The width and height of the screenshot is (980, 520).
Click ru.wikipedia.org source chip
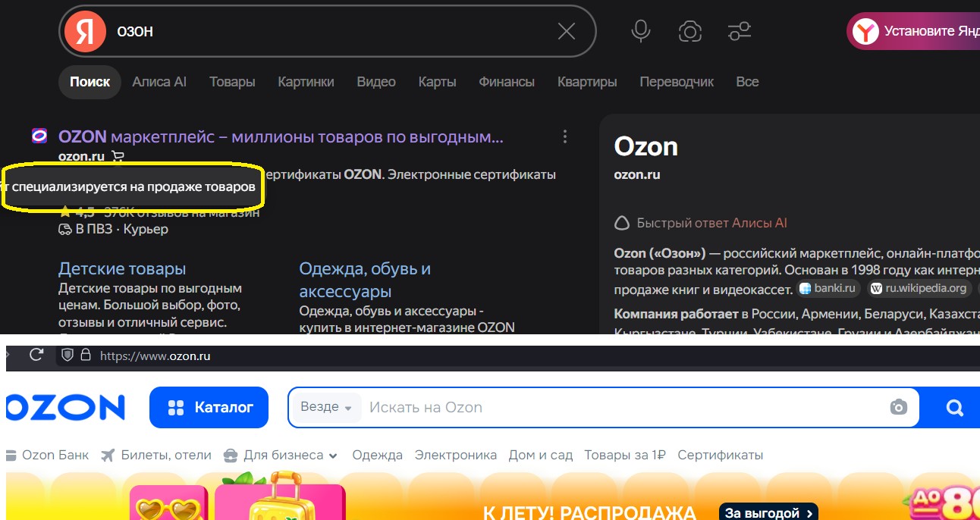click(x=920, y=288)
